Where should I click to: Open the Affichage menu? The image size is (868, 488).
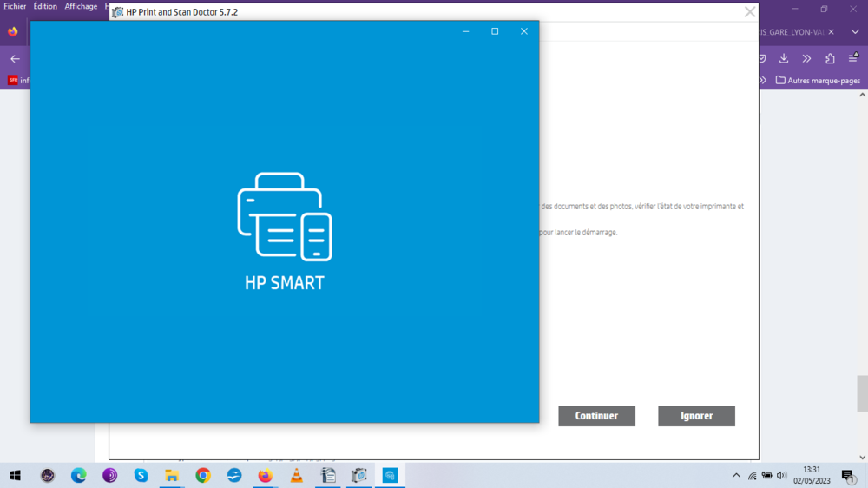(81, 6)
